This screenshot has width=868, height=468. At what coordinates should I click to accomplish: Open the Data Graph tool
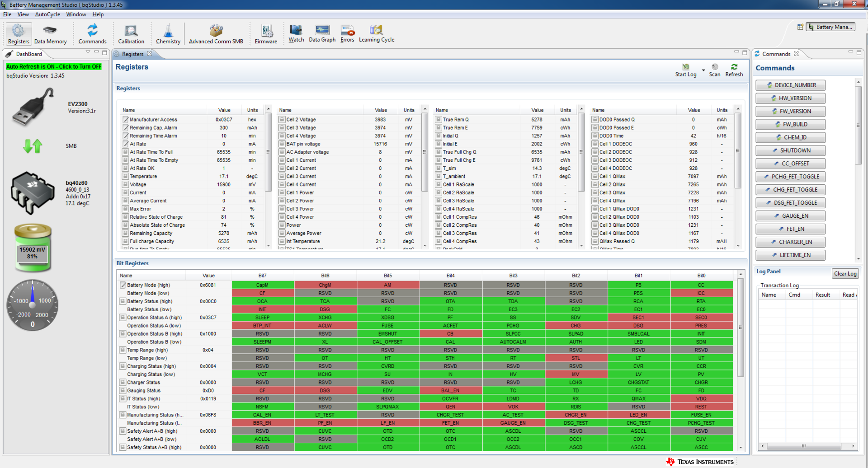coord(322,33)
